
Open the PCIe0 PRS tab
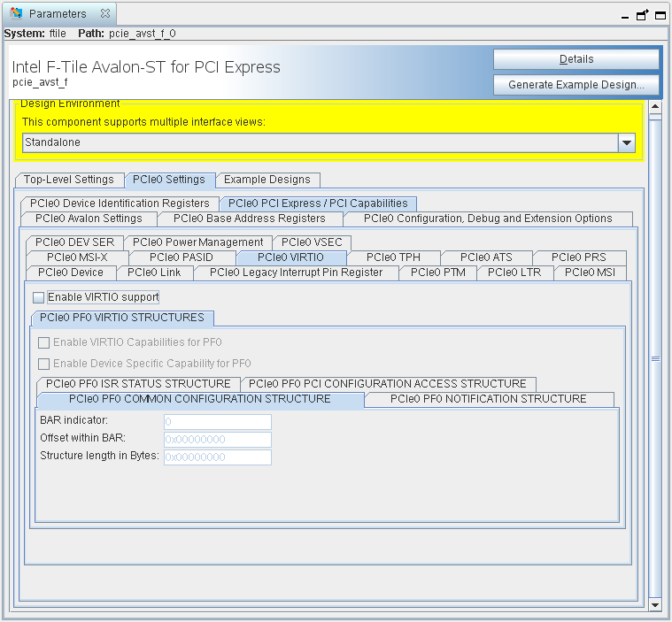coord(579,257)
